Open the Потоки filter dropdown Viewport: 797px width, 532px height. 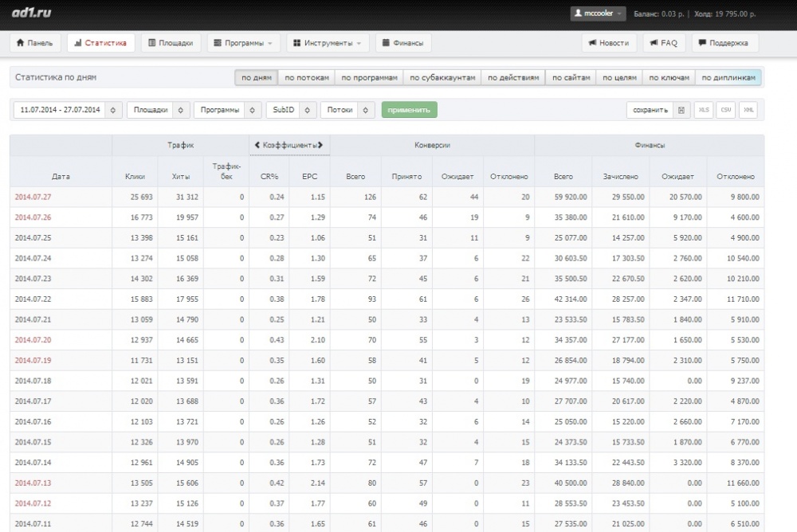coord(347,110)
